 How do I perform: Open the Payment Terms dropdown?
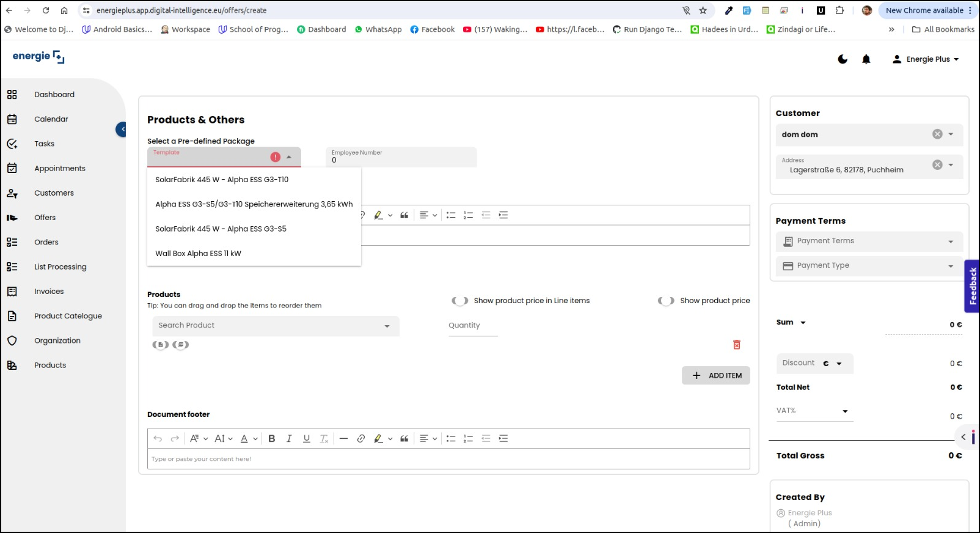[x=869, y=241]
